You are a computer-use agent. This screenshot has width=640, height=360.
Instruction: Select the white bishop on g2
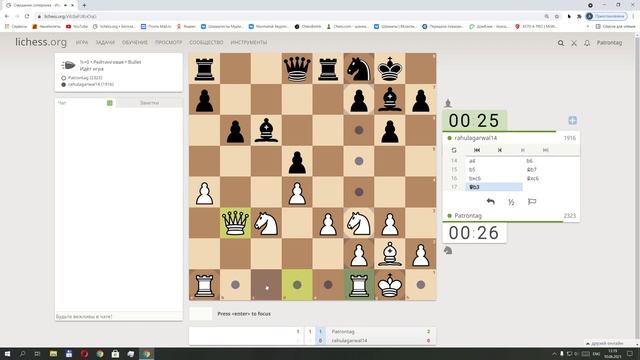pyautogui.click(x=390, y=254)
